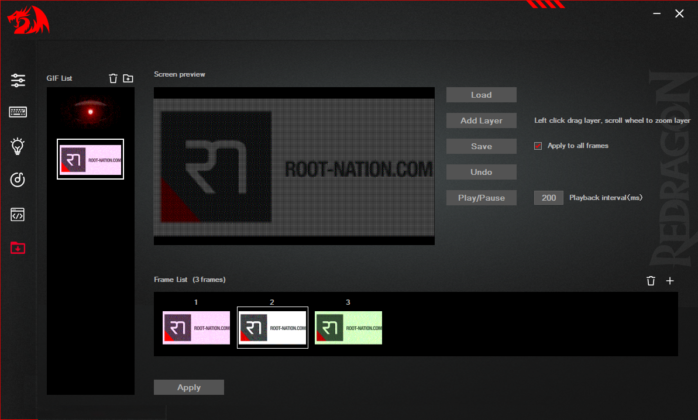698x420 pixels.
Task: Click the 'GIF List' heading
Action: pos(59,78)
